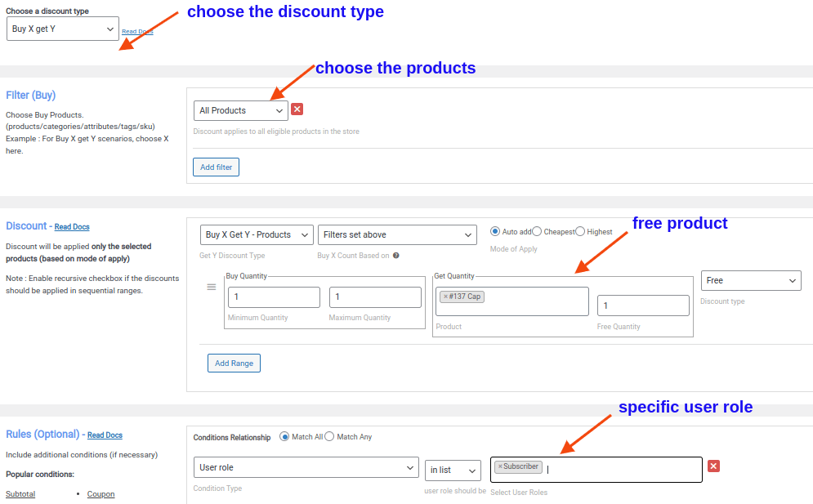This screenshot has width=813, height=504.
Task: Remove the All Products filter row
Action: 297,109
